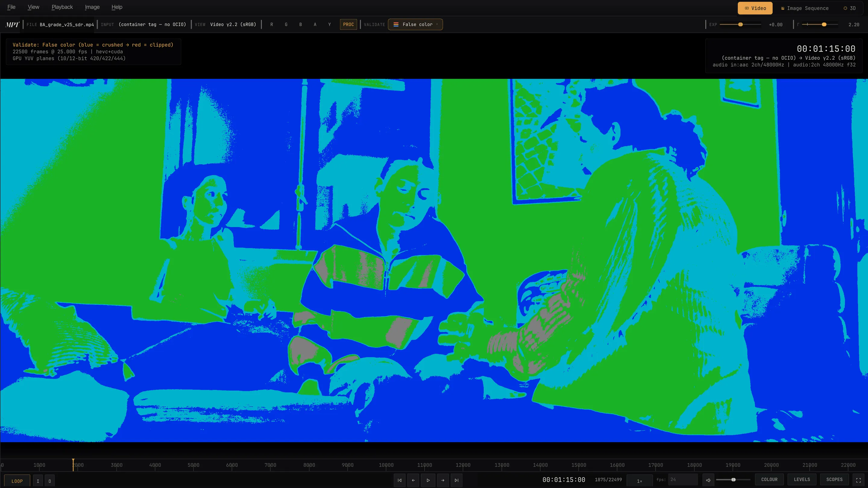The width and height of the screenshot is (868, 488).
Task: Switch to Image Sequence mode tab
Action: pos(805,8)
